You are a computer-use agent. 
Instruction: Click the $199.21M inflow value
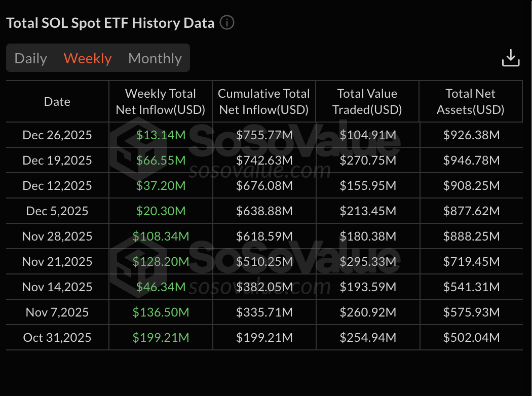160,337
